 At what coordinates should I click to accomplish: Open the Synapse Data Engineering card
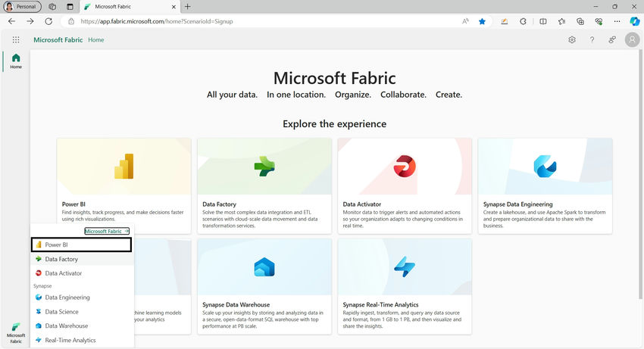tap(545, 186)
